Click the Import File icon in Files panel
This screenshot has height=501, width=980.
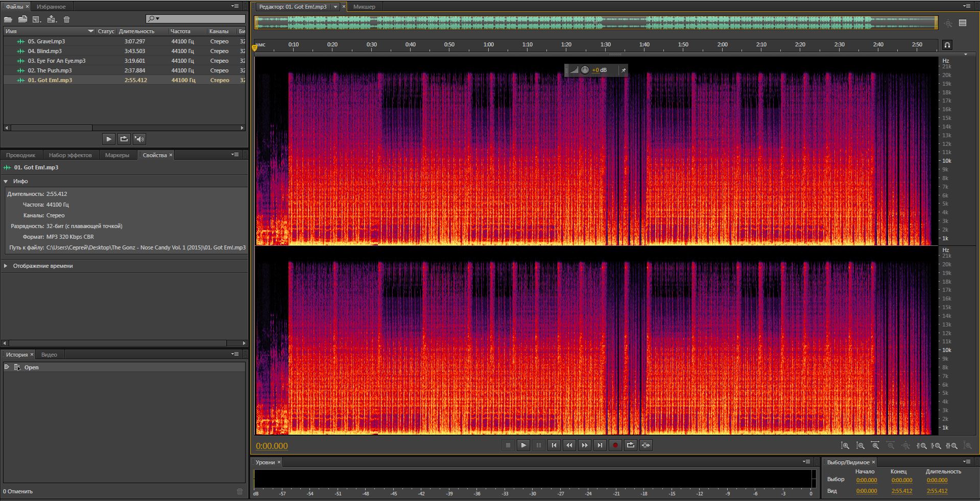22,19
